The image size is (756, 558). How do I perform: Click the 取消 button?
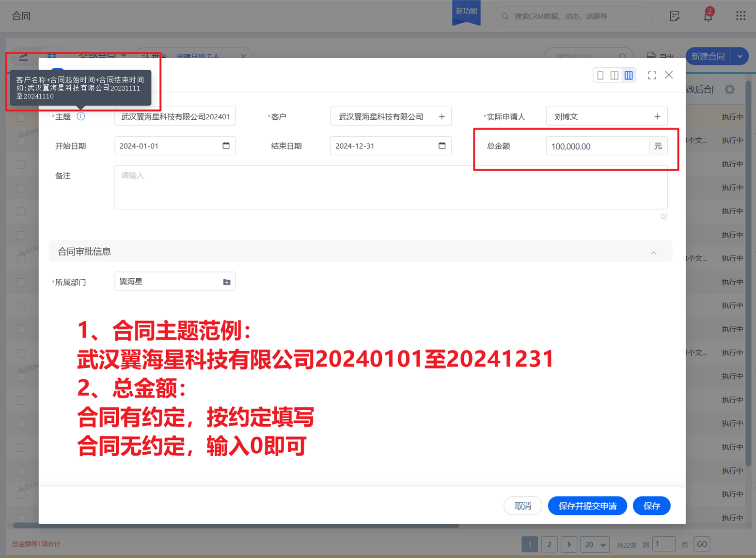pyautogui.click(x=523, y=506)
